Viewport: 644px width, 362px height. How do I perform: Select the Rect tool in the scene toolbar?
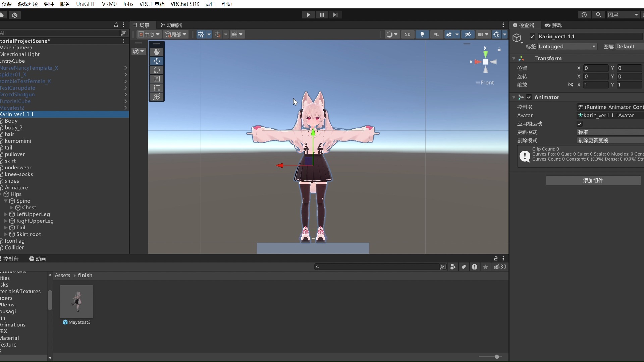tap(157, 88)
